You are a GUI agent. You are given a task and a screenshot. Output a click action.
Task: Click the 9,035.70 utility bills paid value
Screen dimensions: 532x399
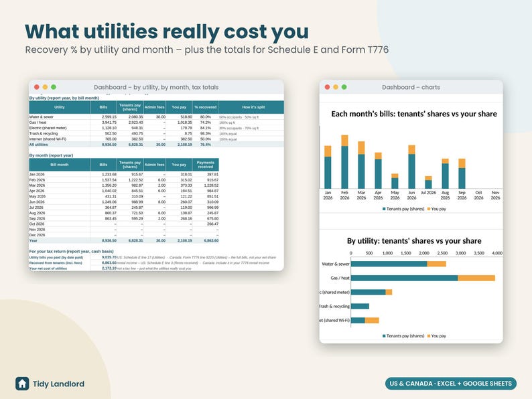click(109, 257)
